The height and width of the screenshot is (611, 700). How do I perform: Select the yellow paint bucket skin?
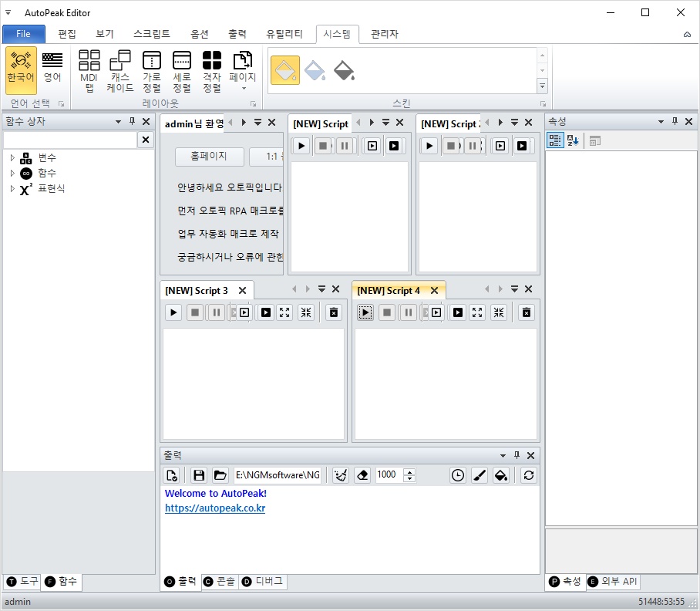point(284,70)
